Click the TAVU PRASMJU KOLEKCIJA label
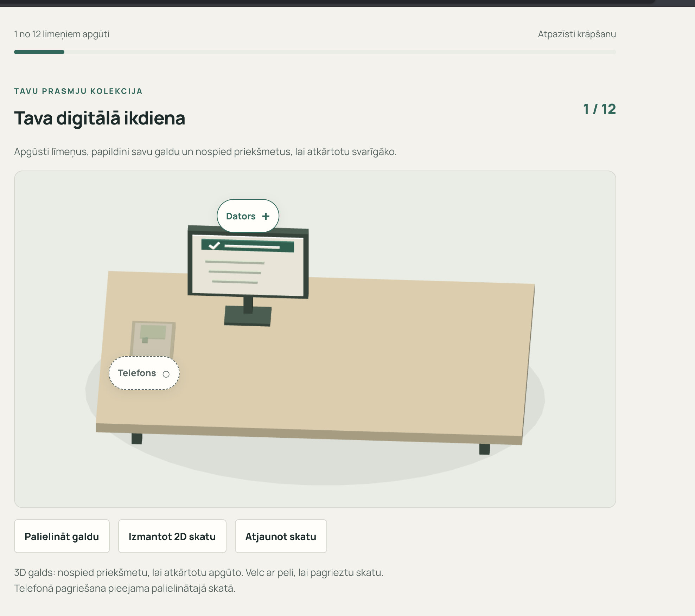 pos(78,91)
